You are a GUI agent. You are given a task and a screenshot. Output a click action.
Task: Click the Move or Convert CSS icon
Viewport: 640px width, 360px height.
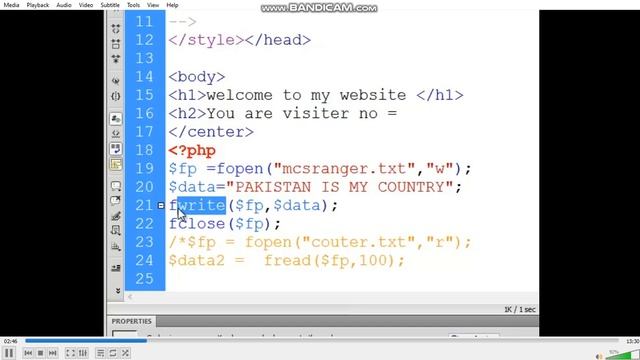click(116, 246)
